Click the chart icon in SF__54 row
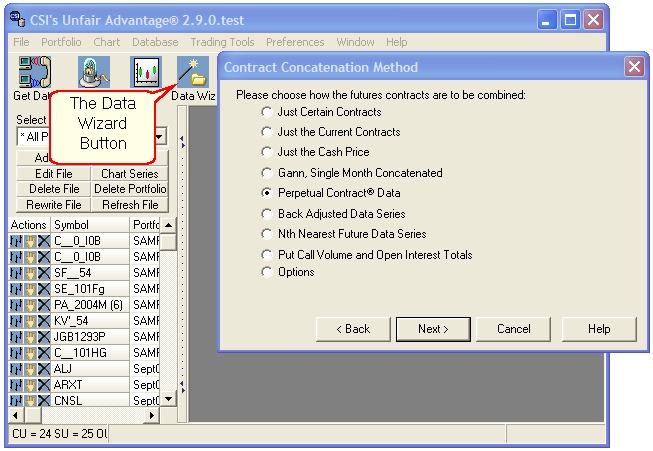653x451 pixels. pyautogui.click(x=16, y=273)
